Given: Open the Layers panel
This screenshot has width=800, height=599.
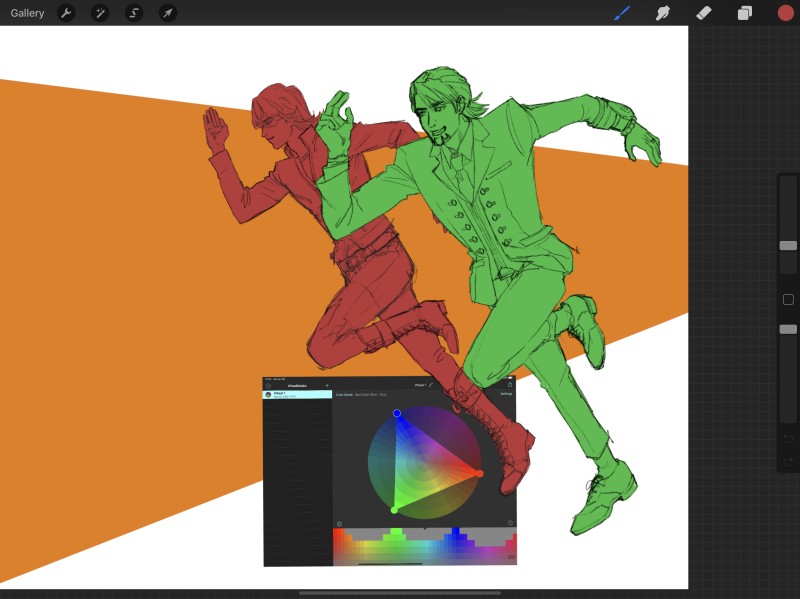Looking at the screenshot, I should coord(744,13).
